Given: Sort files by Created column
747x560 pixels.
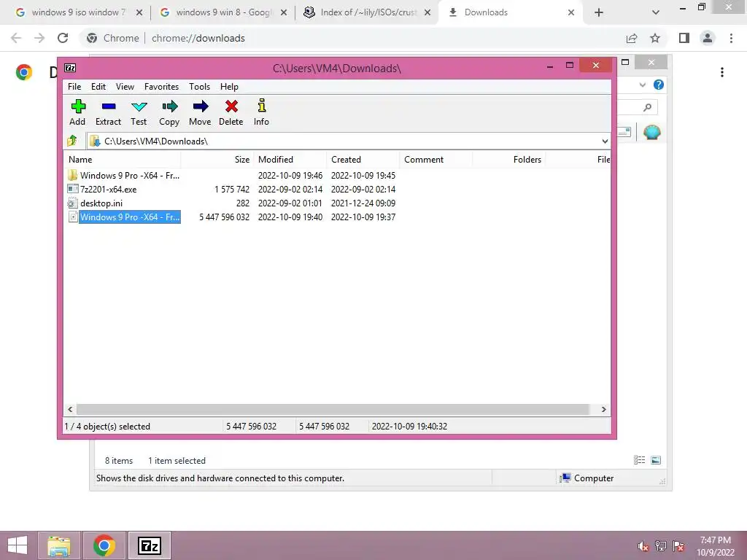Looking at the screenshot, I should point(363,160).
